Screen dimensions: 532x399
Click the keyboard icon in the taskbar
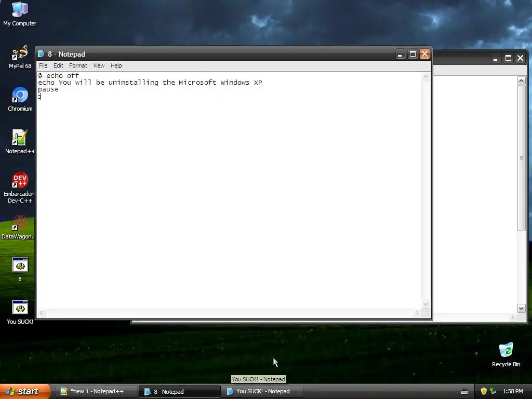coord(464,392)
